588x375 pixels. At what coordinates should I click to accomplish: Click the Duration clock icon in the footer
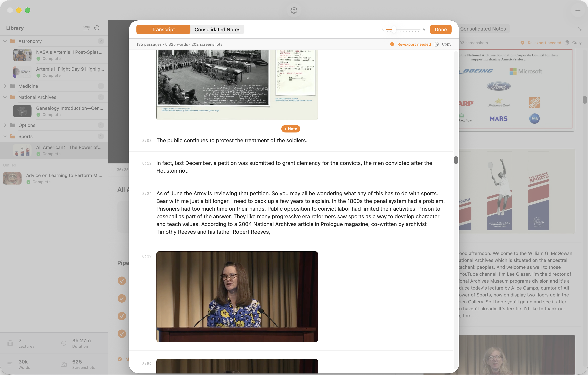pyautogui.click(x=64, y=343)
